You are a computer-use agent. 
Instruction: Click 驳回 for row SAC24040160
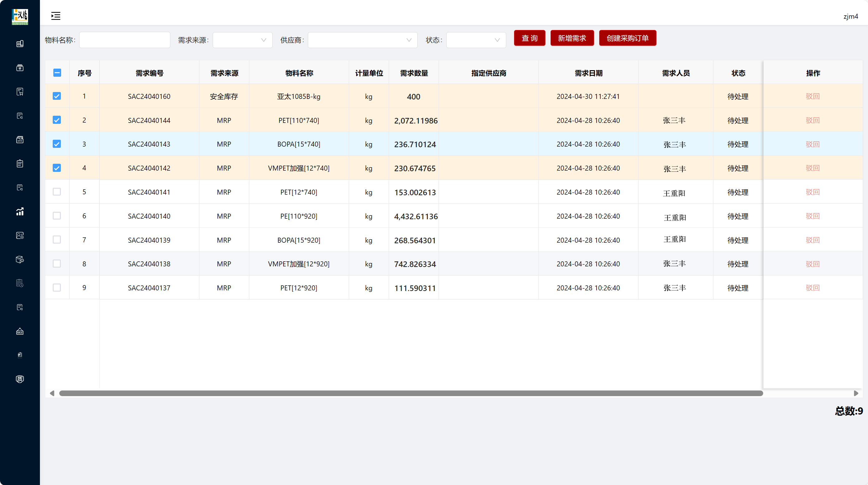click(812, 96)
